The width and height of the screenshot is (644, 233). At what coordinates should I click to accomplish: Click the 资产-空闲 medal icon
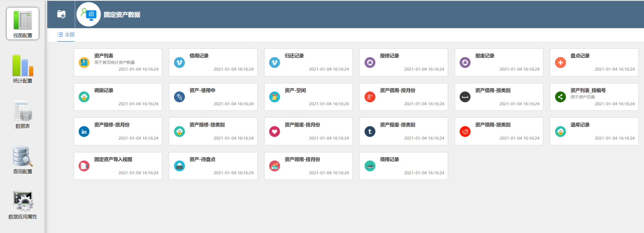(x=274, y=97)
